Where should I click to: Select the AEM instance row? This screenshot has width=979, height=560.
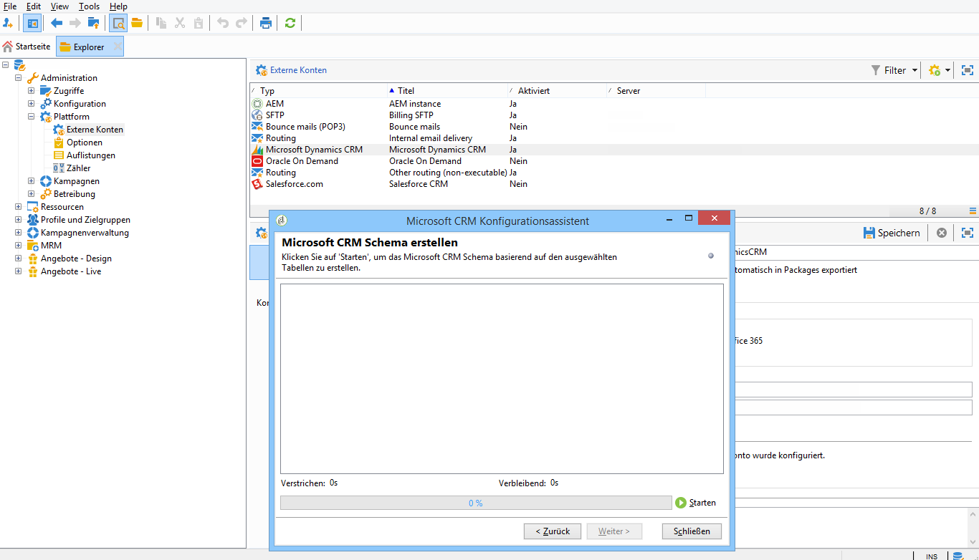614,104
